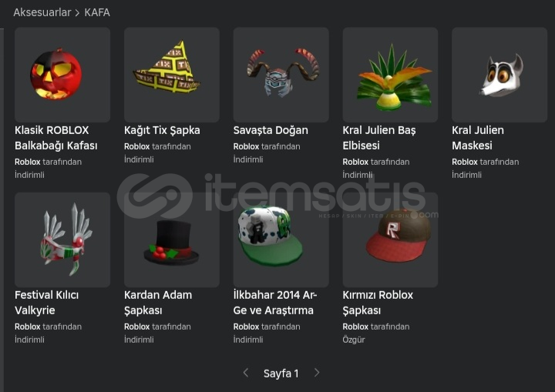
Task: Open the Kral Julien Maskesi lemur mask image
Action: coord(499,75)
